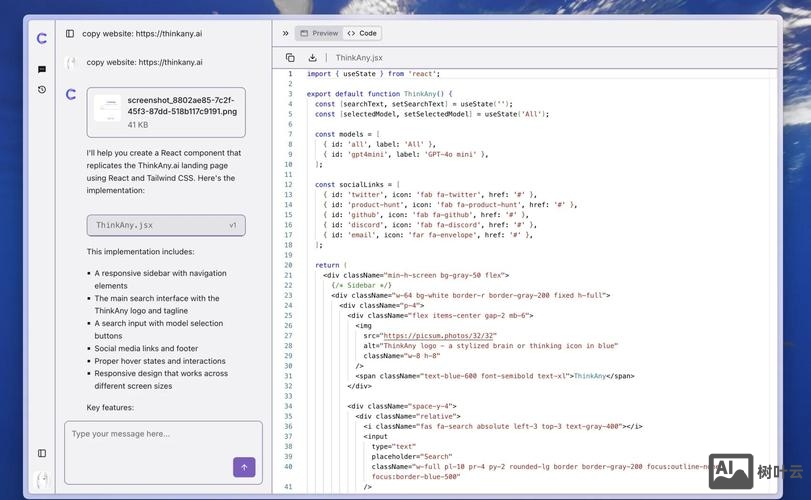Open the ThinkAny.jsx artifact card

point(165,225)
